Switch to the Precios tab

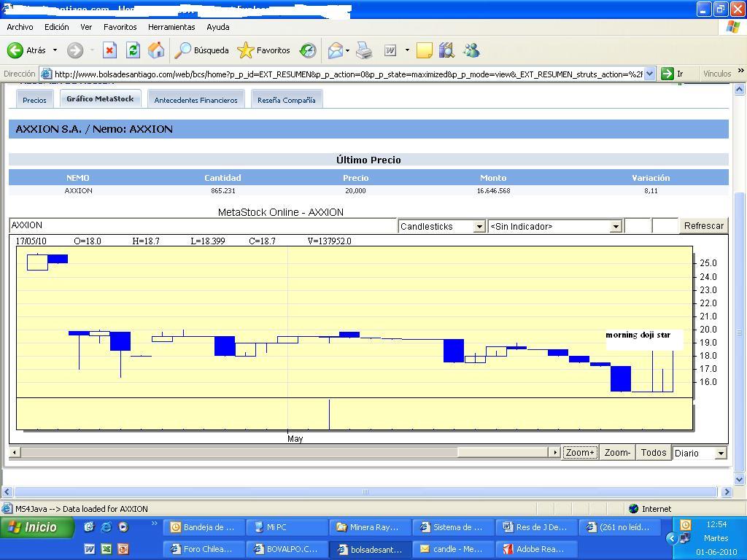34,100
